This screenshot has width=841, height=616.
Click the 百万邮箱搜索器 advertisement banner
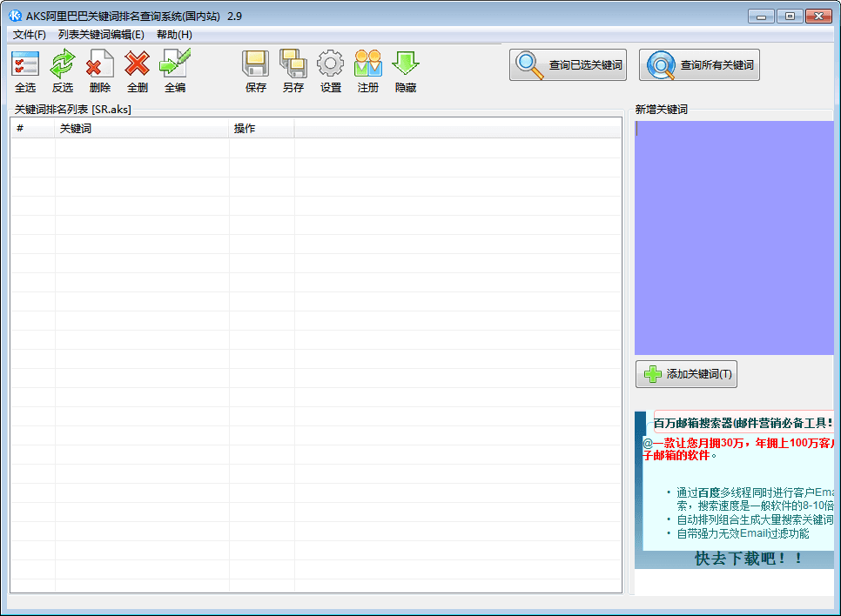tap(734, 490)
